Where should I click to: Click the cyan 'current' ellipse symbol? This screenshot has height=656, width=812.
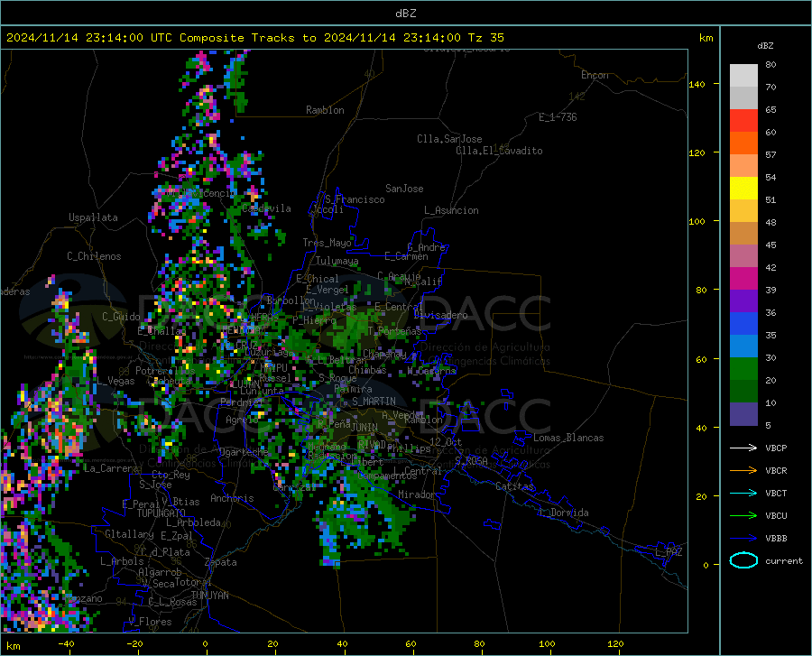pos(743,560)
